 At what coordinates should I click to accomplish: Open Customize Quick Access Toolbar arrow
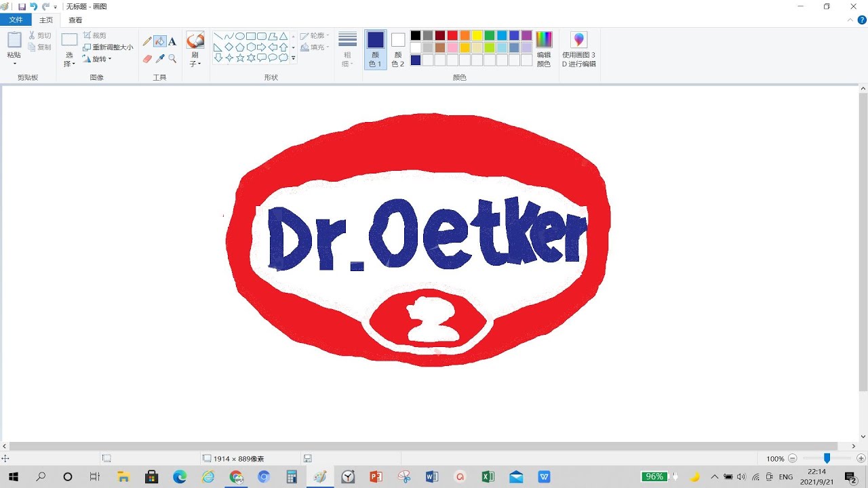[56, 7]
